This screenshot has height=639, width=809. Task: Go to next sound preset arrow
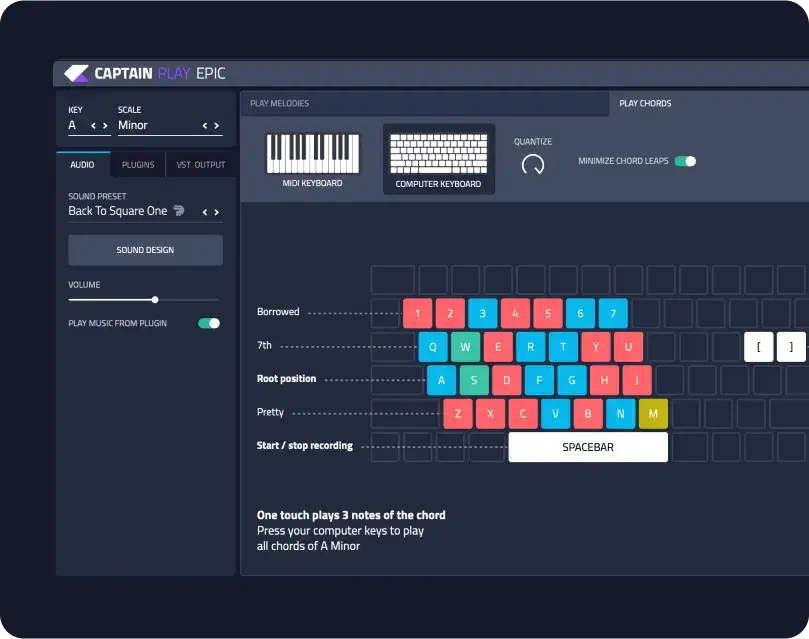coord(216,212)
